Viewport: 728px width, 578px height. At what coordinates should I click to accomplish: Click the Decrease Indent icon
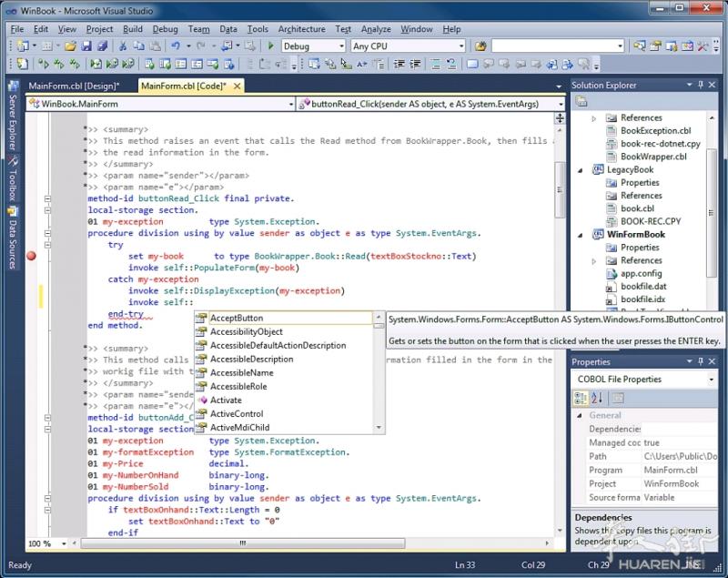[x=399, y=64]
